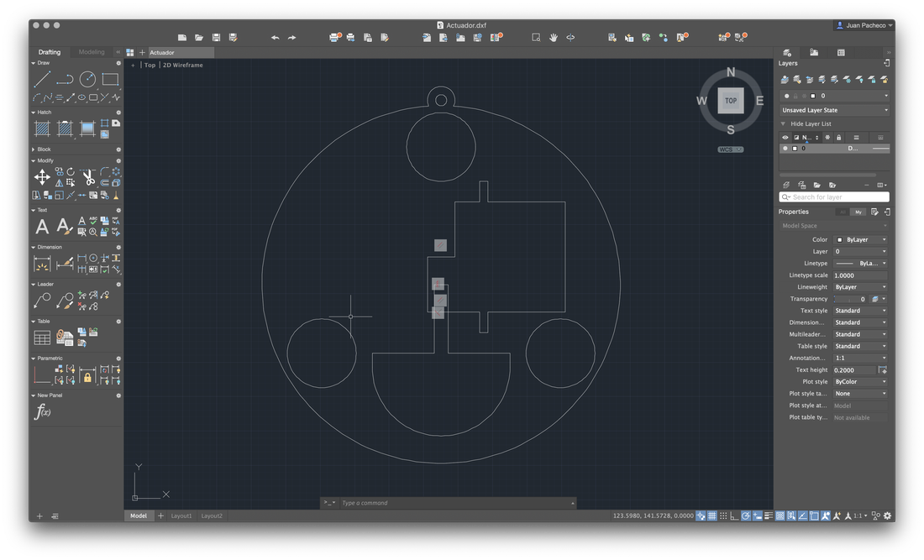Click the New Layer icon in Layers panel

(x=787, y=185)
